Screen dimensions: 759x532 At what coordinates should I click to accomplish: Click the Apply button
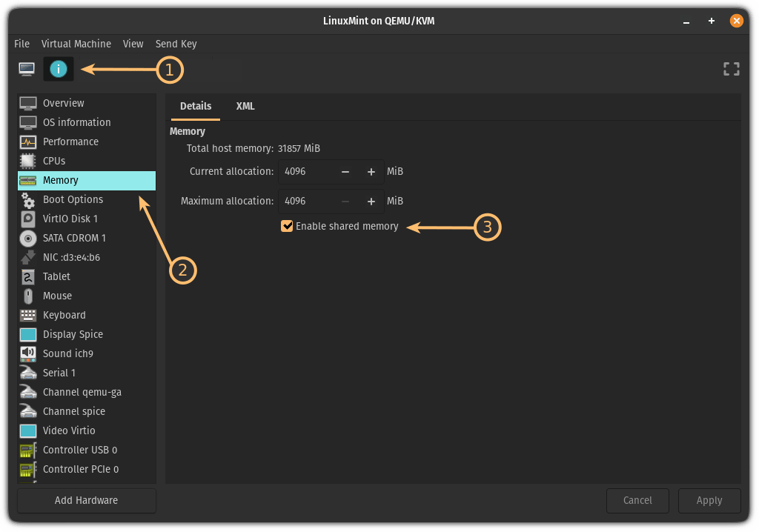tap(709, 500)
